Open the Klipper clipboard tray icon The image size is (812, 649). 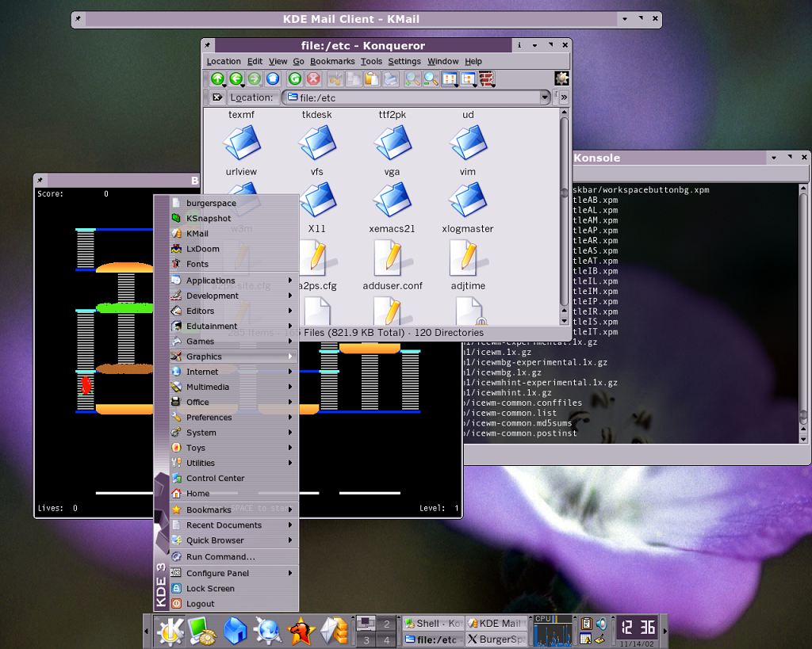[586, 623]
